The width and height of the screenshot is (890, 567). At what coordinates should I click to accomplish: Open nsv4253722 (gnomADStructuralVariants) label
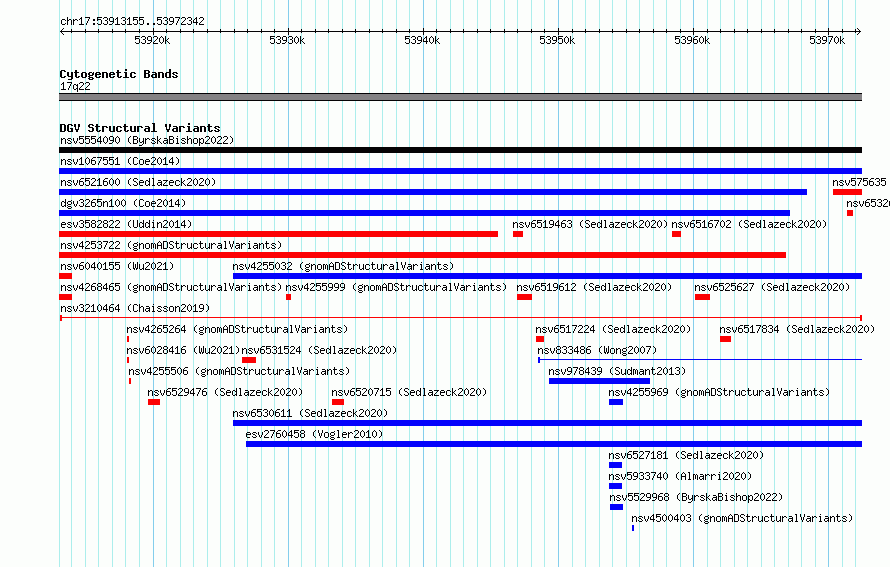[x=171, y=245]
